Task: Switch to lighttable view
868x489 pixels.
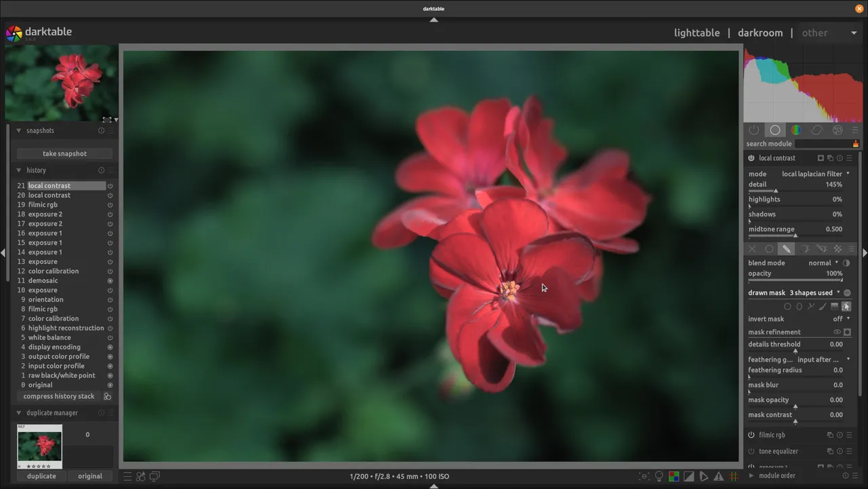Action: (696, 33)
